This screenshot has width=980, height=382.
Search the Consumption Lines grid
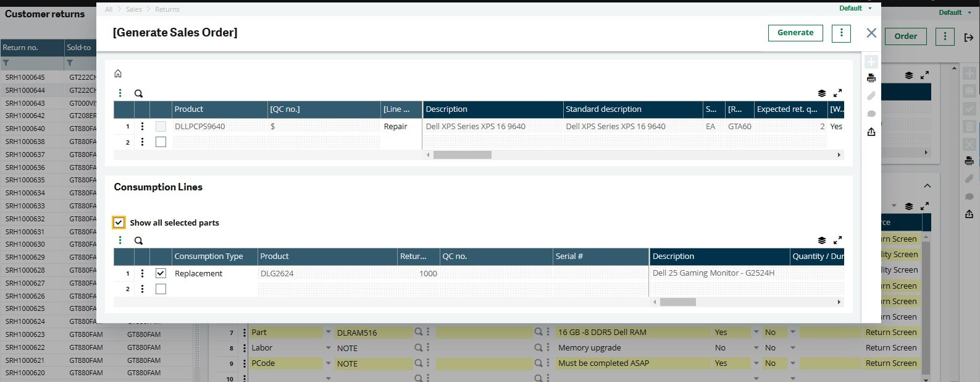click(138, 240)
